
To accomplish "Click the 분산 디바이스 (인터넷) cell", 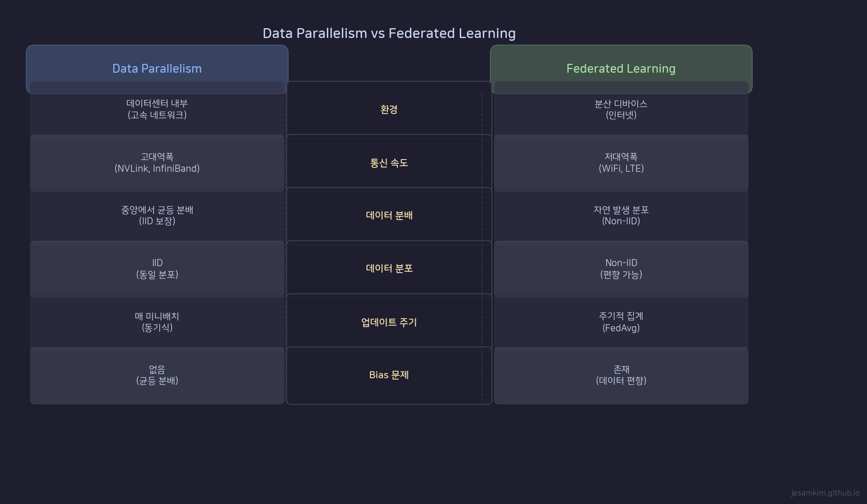I will point(621,109).
